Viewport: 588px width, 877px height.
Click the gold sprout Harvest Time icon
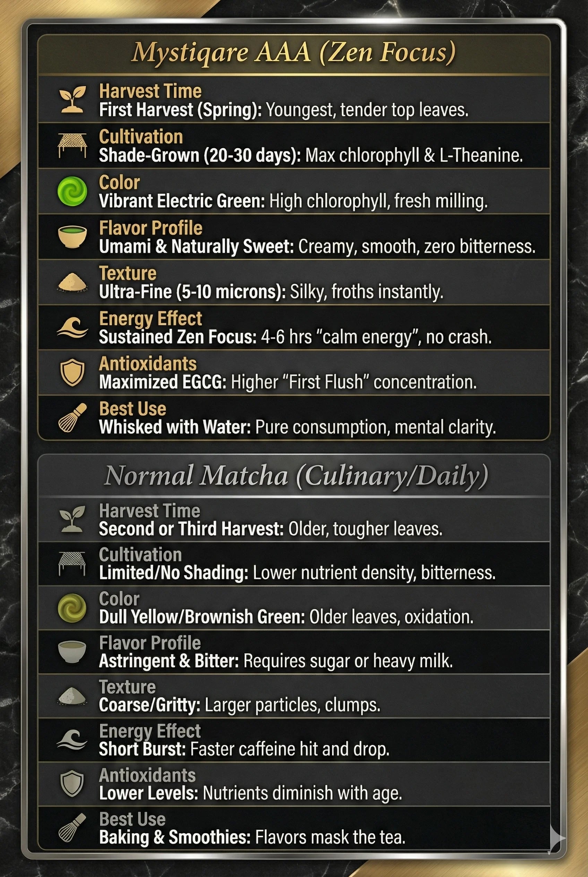pos(72,100)
